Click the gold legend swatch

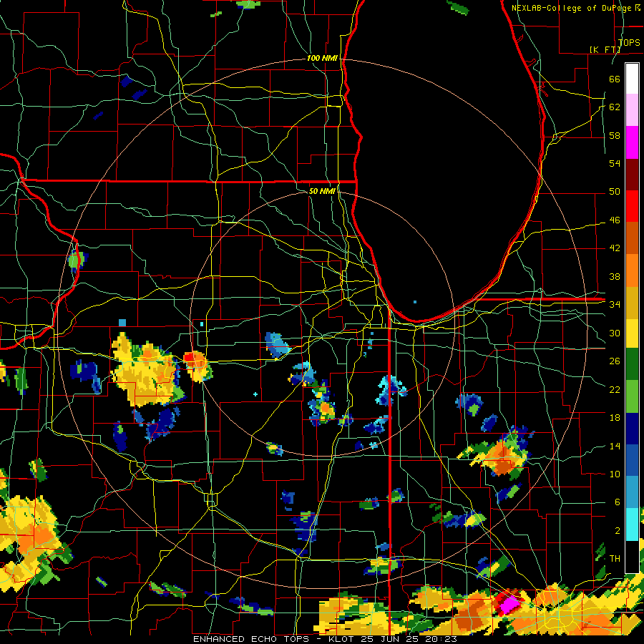(632, 303)
